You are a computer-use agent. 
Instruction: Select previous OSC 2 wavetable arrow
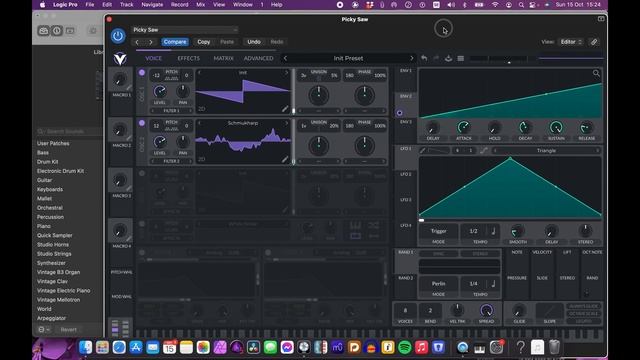pyautogui.click(x=199, y=123)
